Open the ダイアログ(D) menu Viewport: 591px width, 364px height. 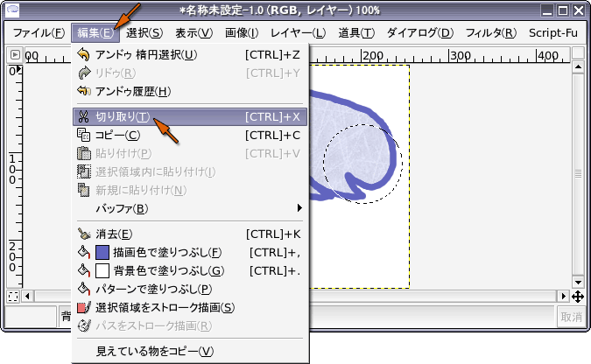point(420,33)
